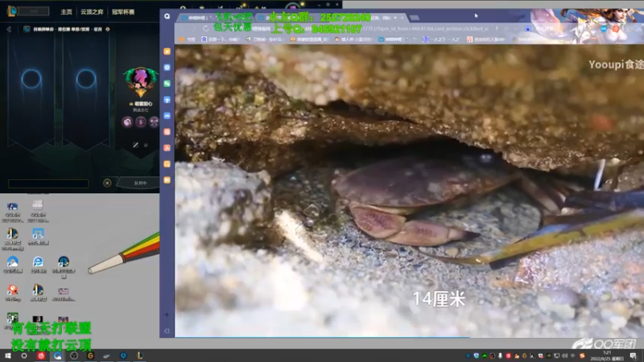Viewport: 644px width, 362px height.
Task: Open the 主页 tab in League client
Action: 66,12
